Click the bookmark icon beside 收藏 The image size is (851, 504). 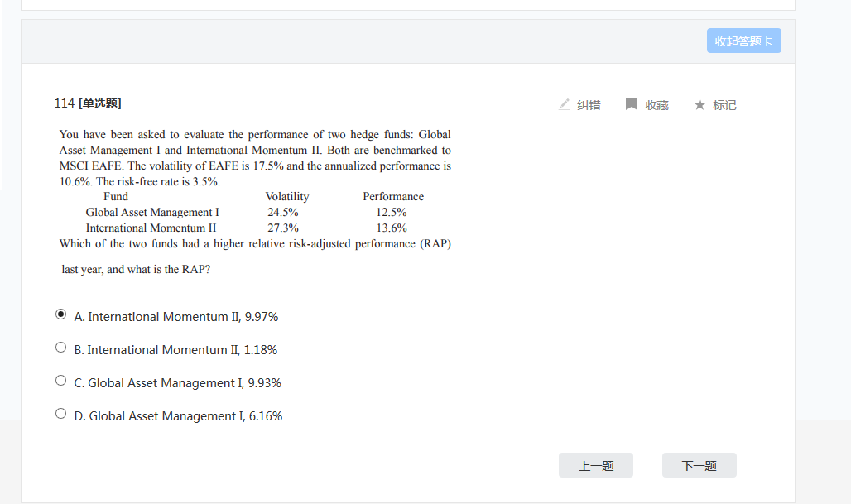click(632, 104)
